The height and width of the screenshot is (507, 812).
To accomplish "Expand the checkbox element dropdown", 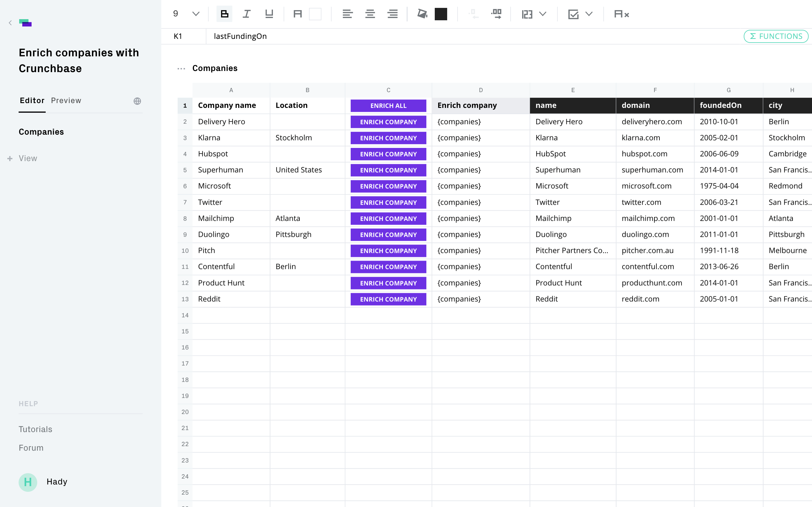I will 589,14.
